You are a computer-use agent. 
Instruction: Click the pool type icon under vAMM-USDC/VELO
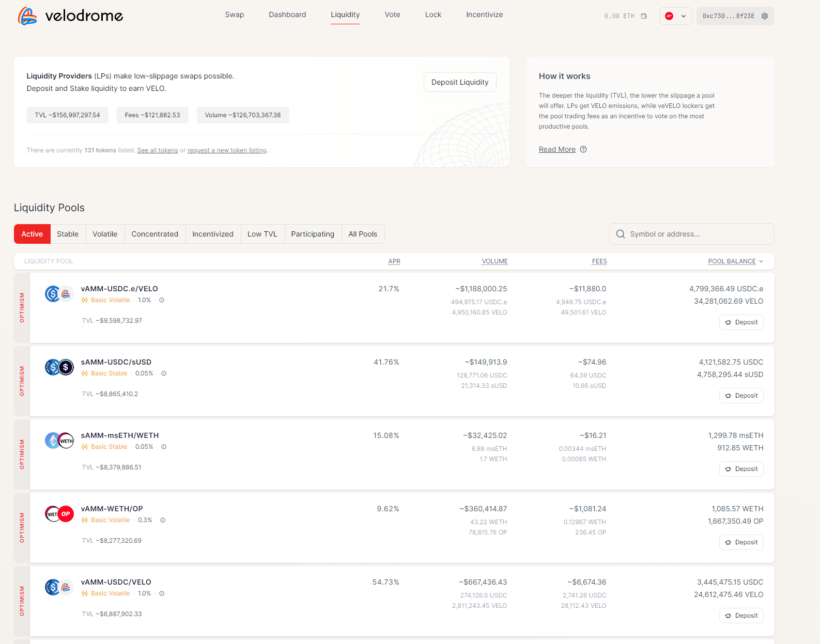[85, 593]
